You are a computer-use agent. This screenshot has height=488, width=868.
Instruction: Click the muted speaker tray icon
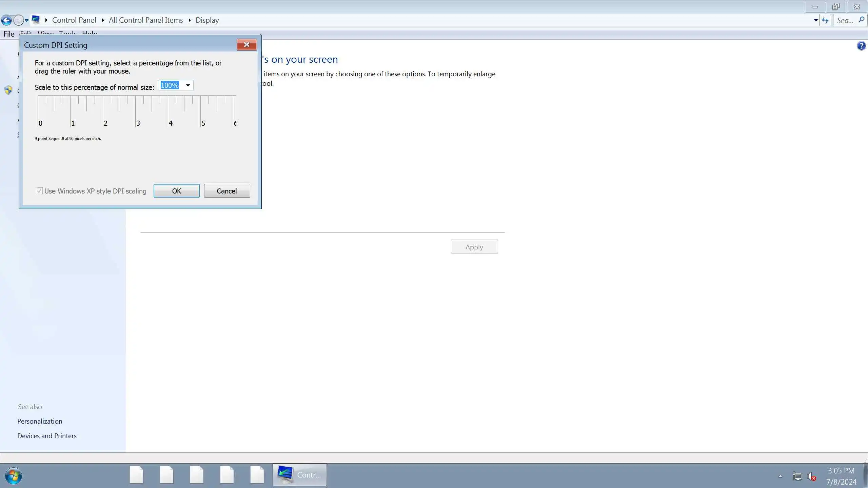[811, 476]
